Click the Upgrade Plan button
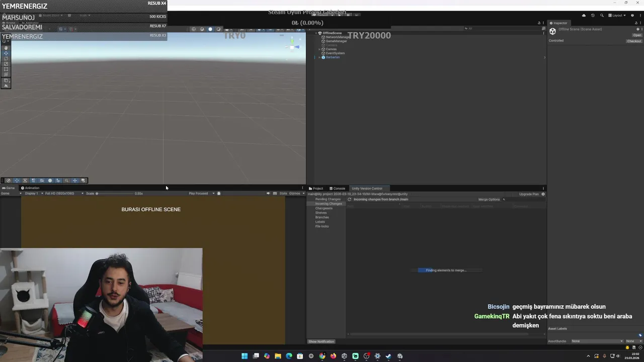644x362 pixels. point(529,194)
